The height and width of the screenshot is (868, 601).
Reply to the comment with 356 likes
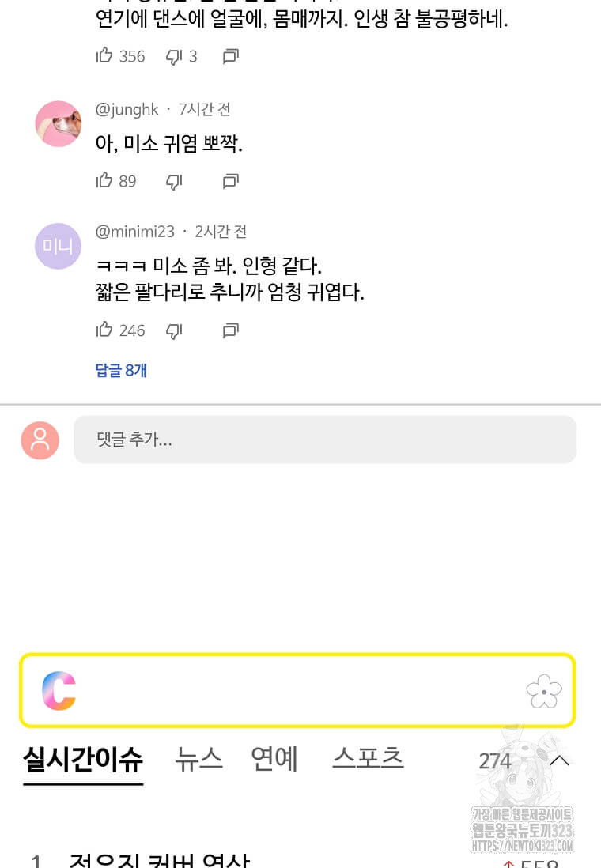230,57
